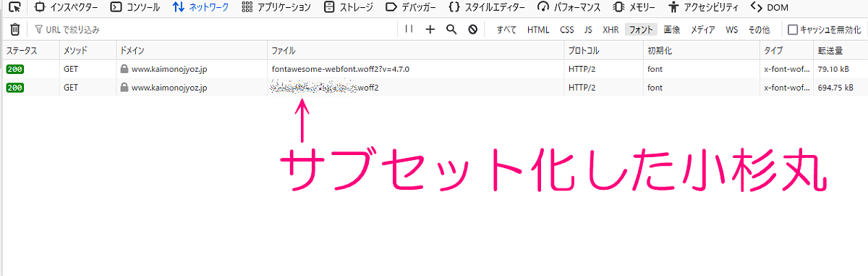
Task: Click the lock icon in 694.75 kB row
Action: [x=124, y=88]
